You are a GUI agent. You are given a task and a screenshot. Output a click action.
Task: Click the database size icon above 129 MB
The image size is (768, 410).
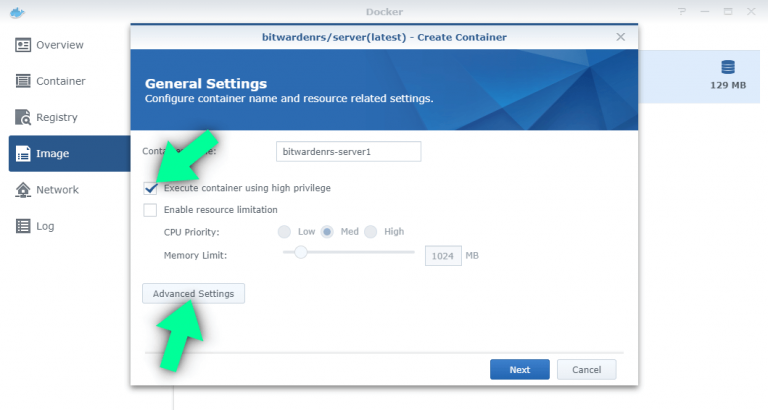tap(728, 67)
